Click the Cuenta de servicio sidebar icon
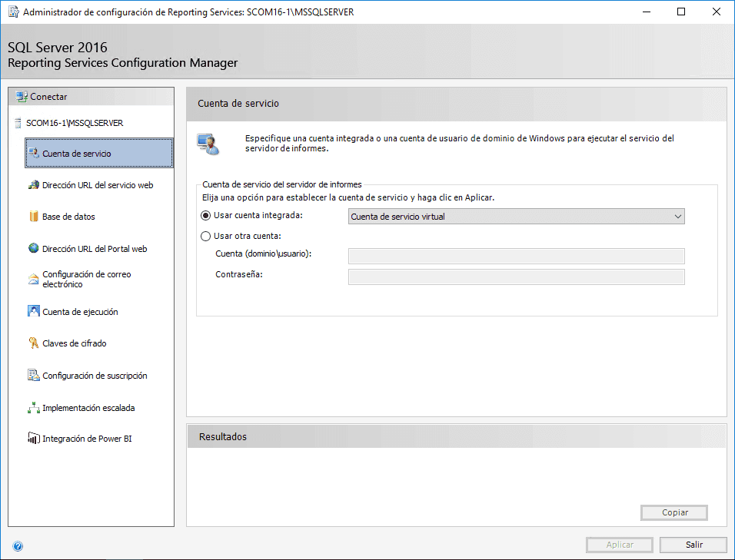 34,153
